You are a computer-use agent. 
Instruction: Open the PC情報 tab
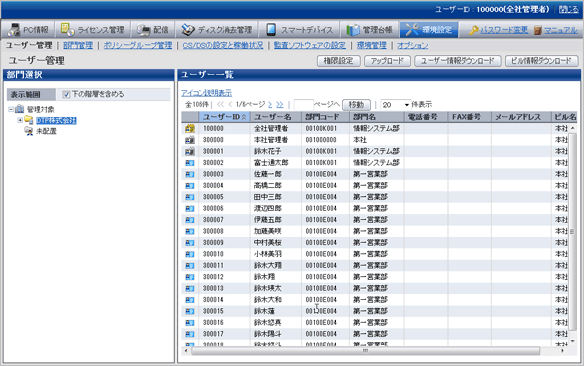pyautogui.click(x=28, y=29)
